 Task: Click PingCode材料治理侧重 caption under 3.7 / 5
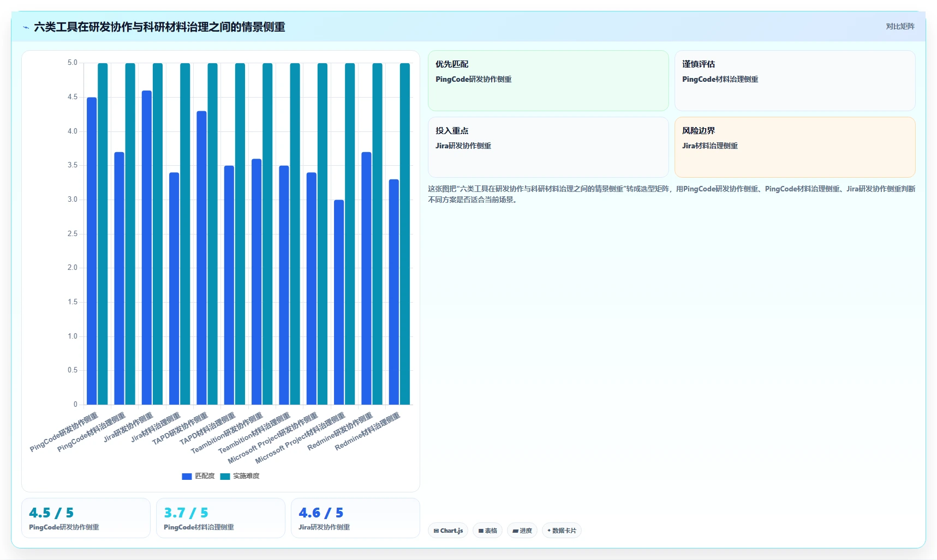(199, 527)
